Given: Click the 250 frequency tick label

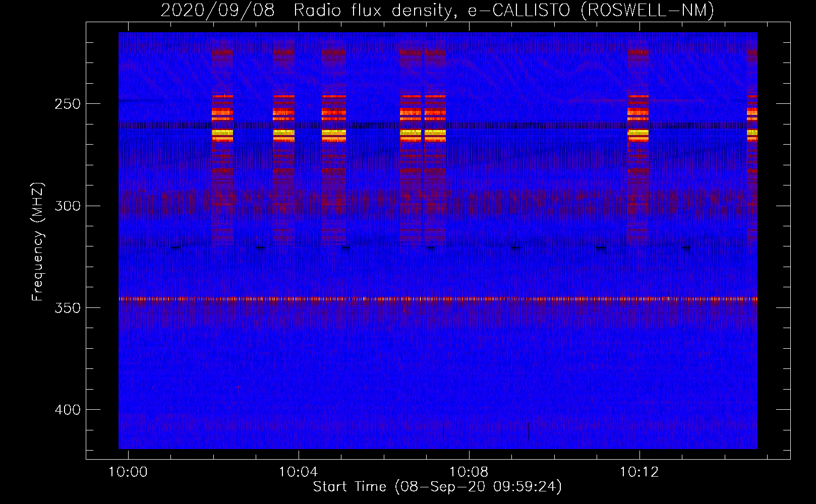Looking at the screenshot, I should point(68,104).
